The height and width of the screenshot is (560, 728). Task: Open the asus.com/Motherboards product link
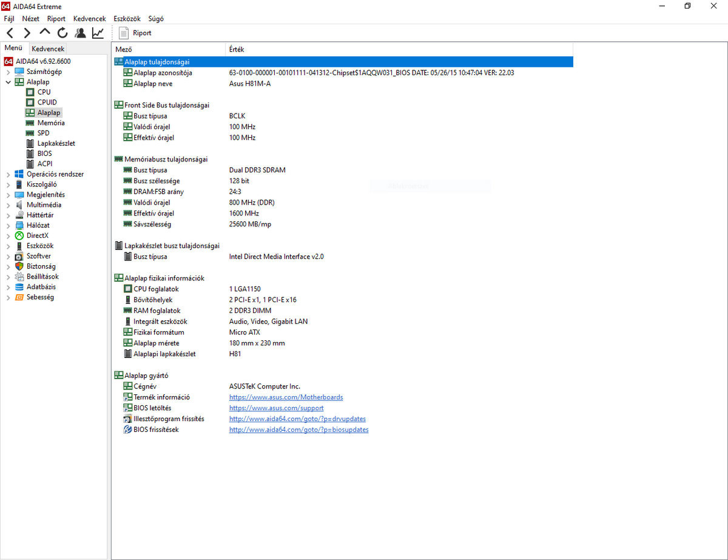point(286,397)
